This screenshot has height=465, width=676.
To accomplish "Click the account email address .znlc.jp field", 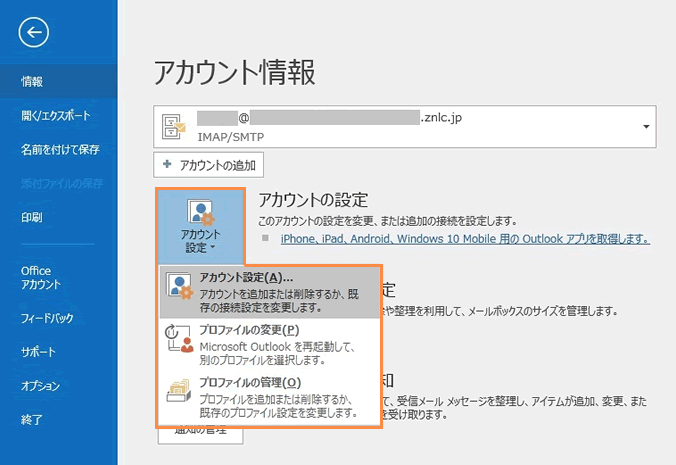I will pyautogui.click(x=404, y=127).
